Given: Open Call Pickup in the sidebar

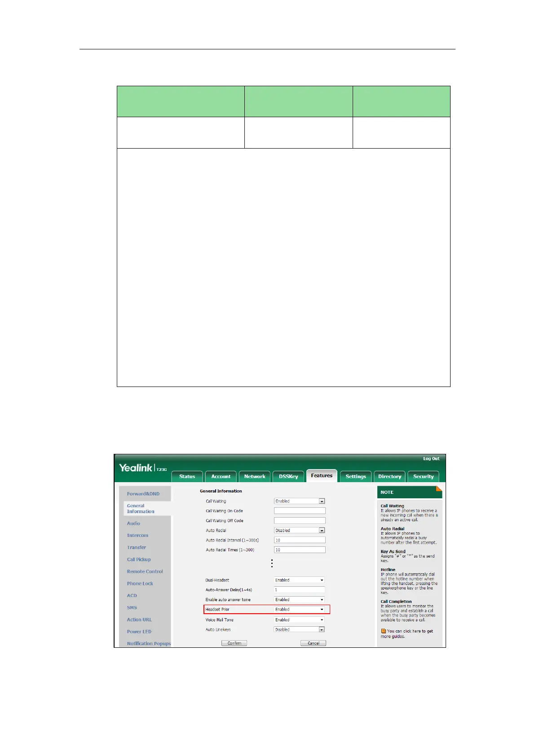Looking at the screenshot, I should [x=139, y=560].
